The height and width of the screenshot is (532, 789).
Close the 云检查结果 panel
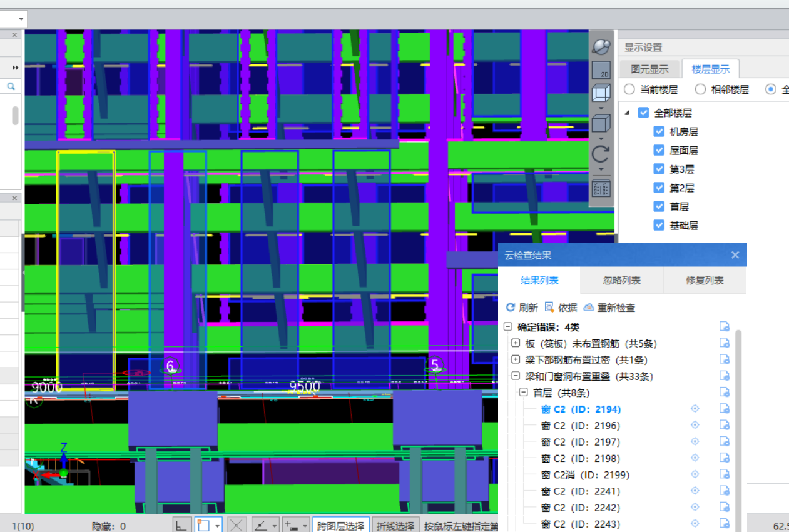(735, 255)
